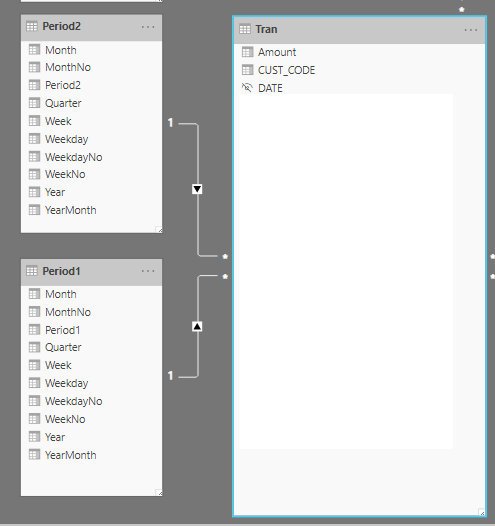Select the DATE field in Tran
Viewport: 495px width, 526px height.
point(270,88)
